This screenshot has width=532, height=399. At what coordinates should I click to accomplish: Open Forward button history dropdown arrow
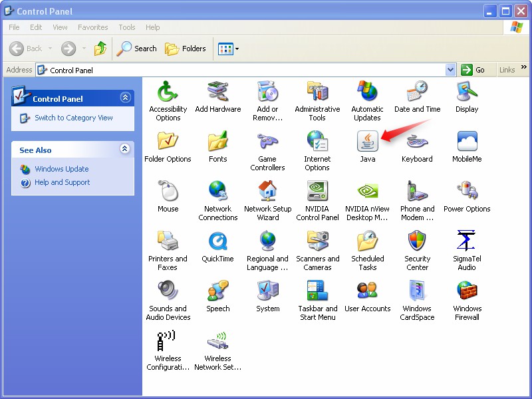[x=84, y=49]
